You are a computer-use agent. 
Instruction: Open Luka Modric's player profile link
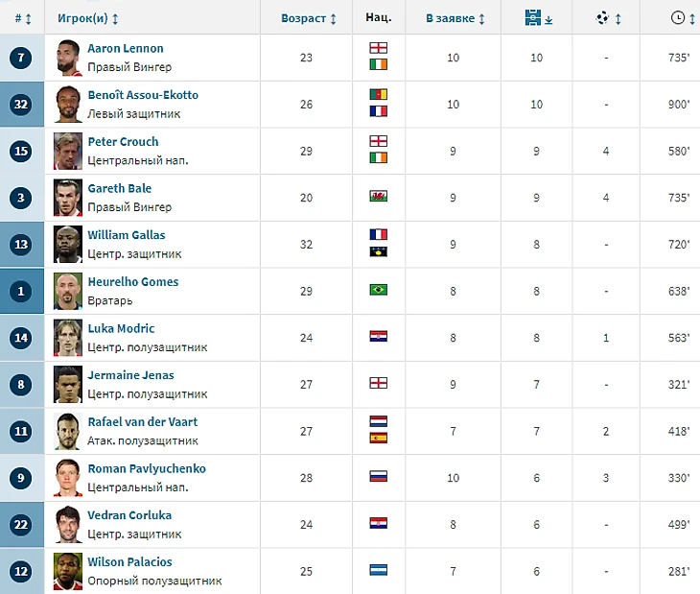tap(121, 328)
